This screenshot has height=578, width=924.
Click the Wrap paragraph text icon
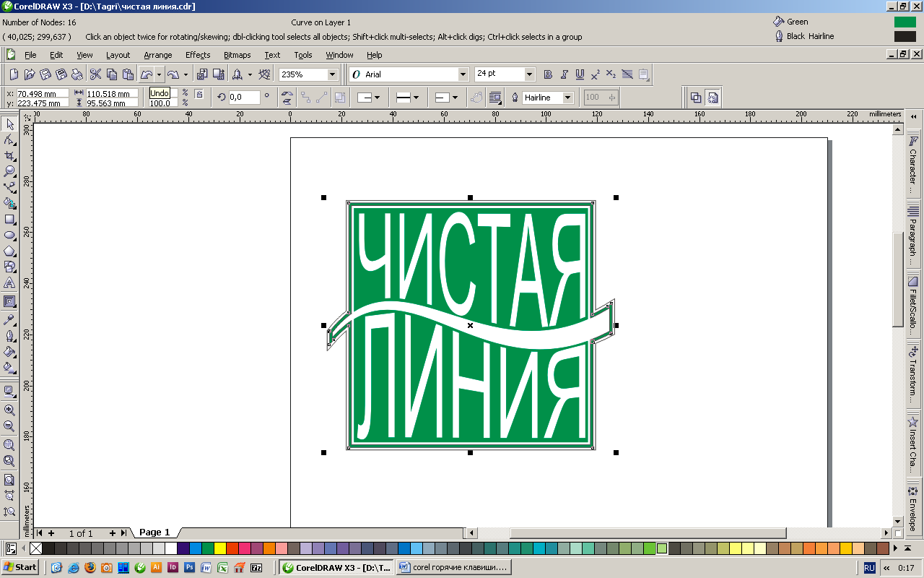pyautogui.click(x=495, y=98)
